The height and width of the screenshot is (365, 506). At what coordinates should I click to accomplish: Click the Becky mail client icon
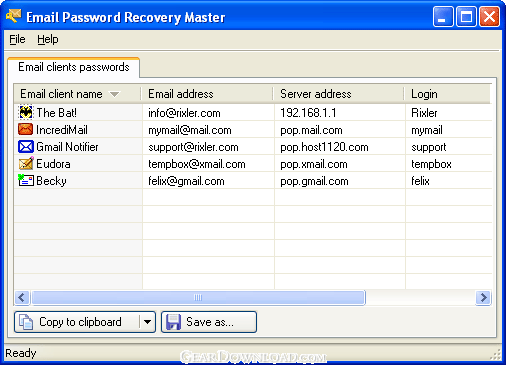(x=26, y=180)
